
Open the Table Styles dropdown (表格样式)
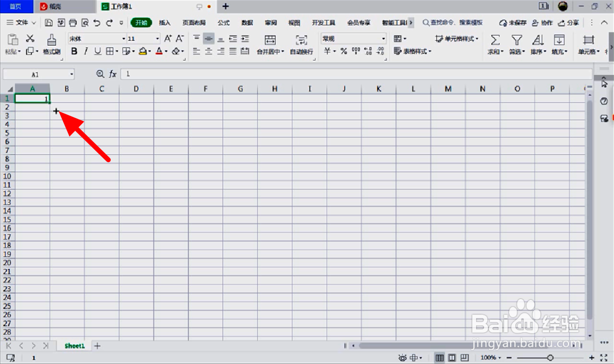pyautogui.click(x=413, y=51)
